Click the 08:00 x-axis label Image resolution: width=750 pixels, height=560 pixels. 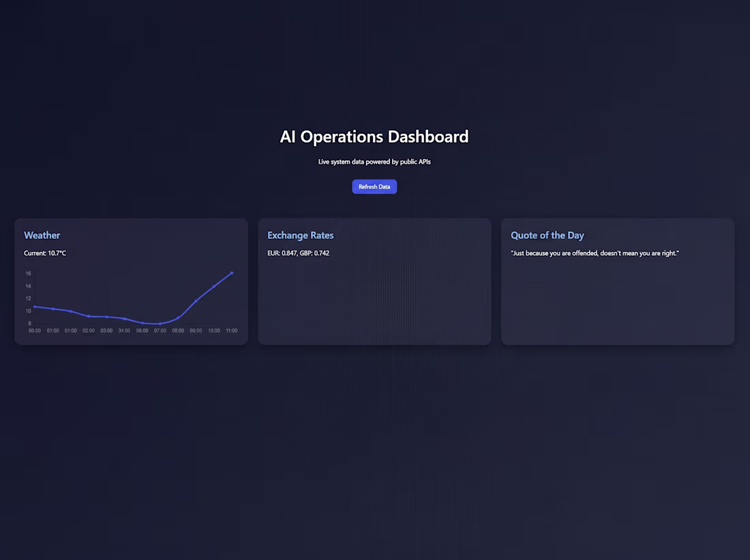(x=178, y=331)
